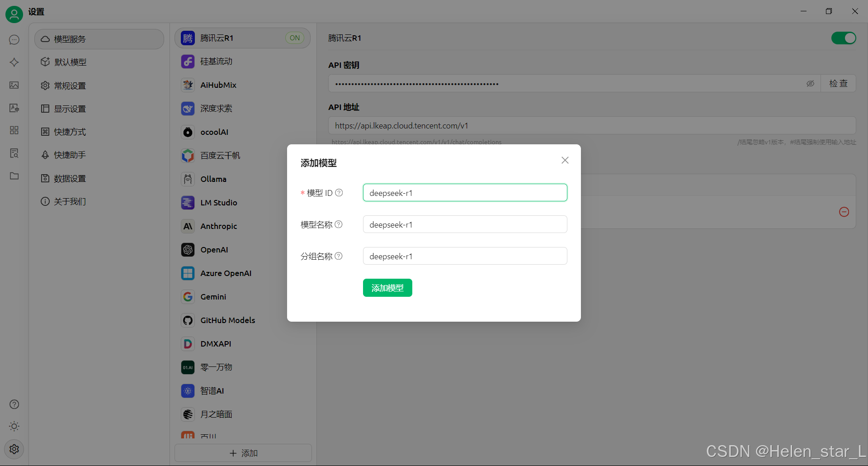The height and width of the screenshot is (466, 868).
Task: Select 深度求索 provider
Action: 242,109
